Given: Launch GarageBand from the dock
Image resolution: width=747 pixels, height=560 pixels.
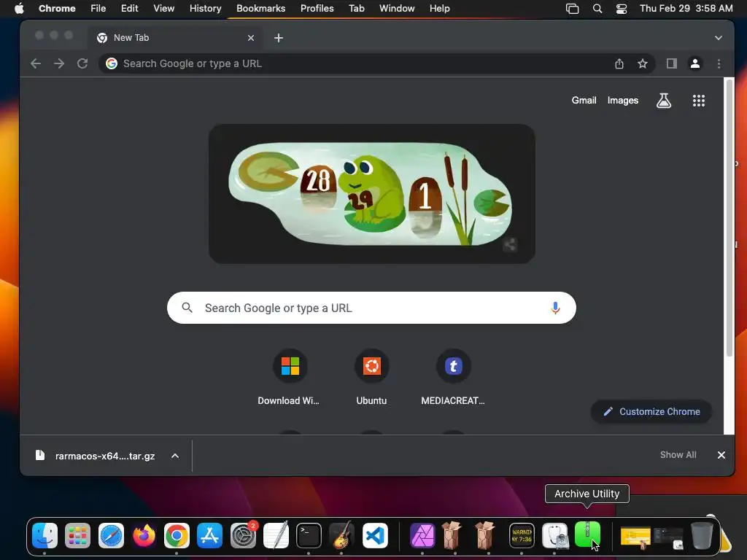Looking at the screenshot, I should coord(341,535).
